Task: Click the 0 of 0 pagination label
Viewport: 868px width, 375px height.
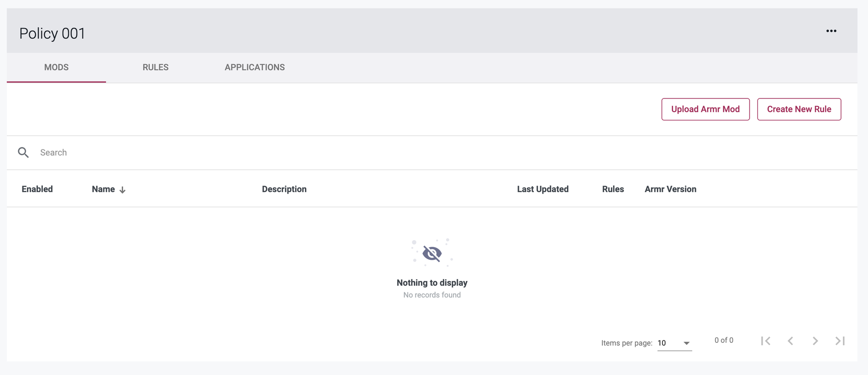Action: click(x=724, y=340)
